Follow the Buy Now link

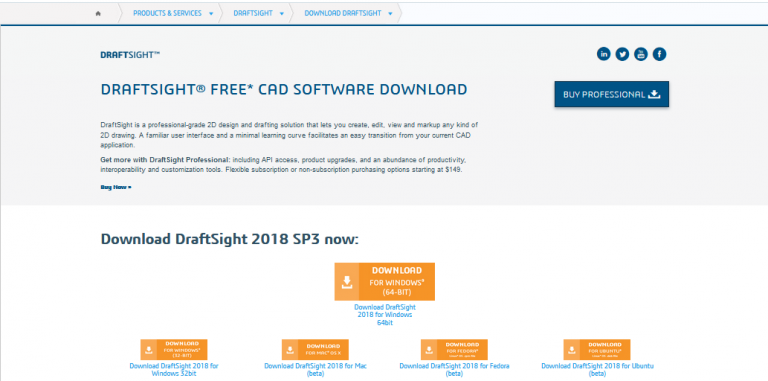click(x=116, y=187)
